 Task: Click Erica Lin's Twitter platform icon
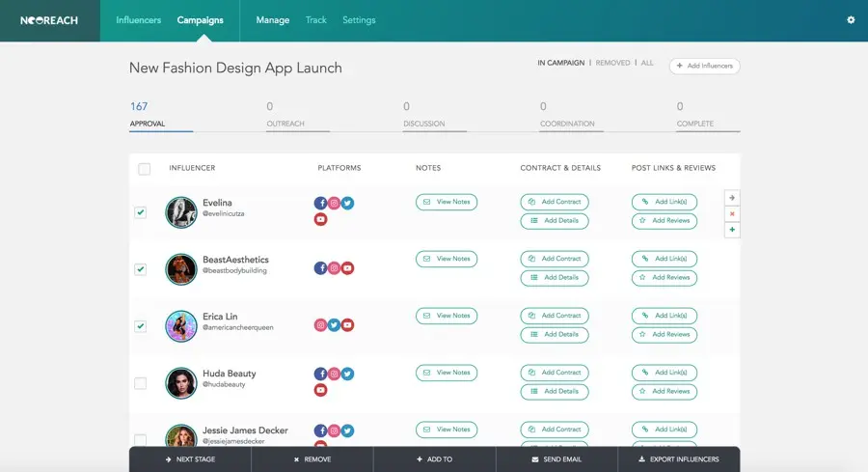click(x=334, y=325)
